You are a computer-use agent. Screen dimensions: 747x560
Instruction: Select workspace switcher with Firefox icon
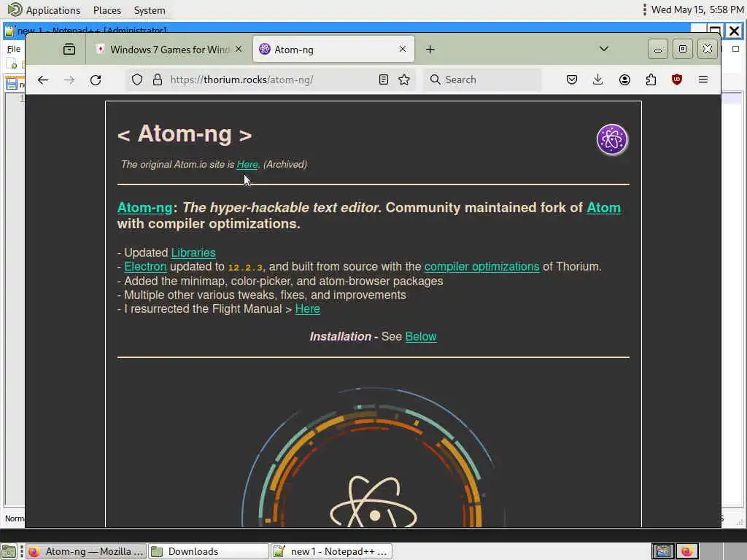coord(686,551)
